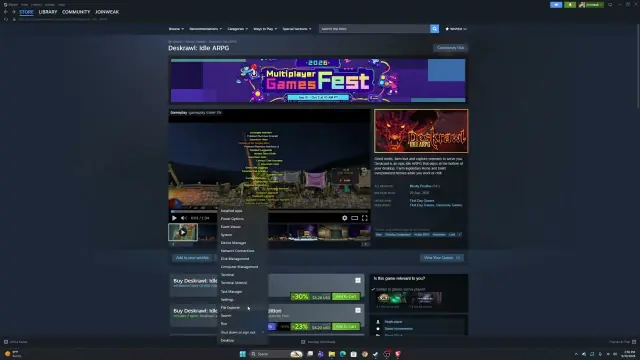Open the Big Picture mode monitor icon

click(x=610, y=4)
